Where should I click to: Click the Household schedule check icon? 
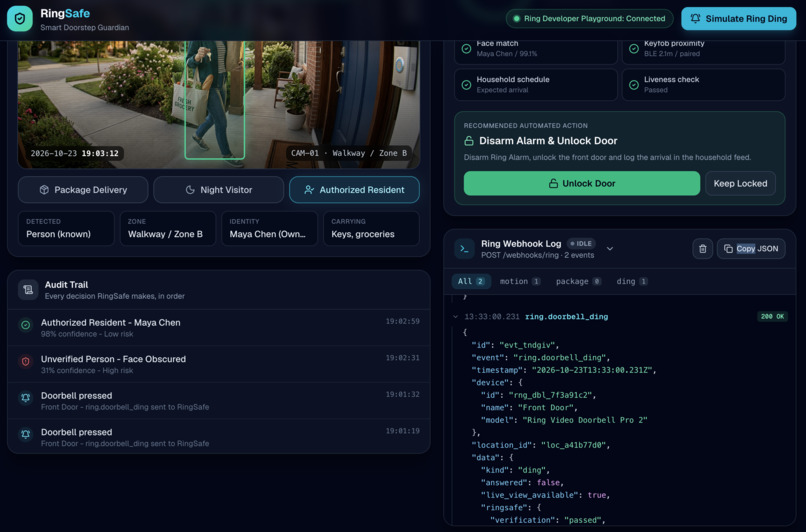point(466,85)
